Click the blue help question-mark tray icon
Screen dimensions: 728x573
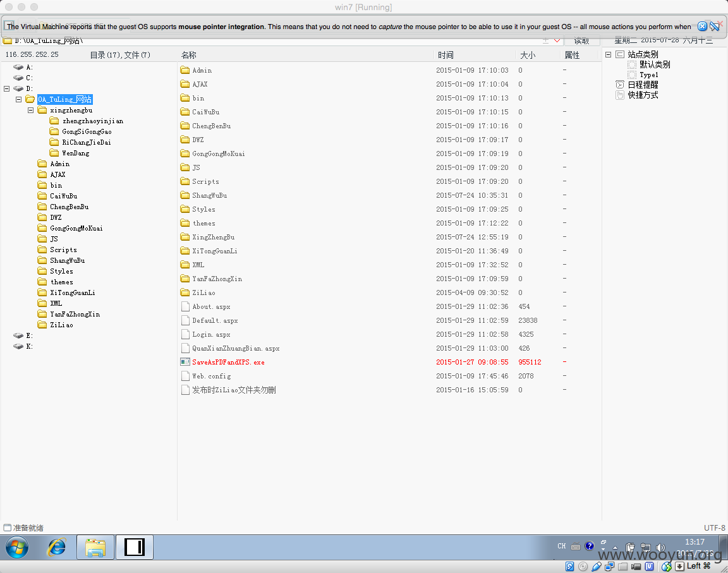coord(589,546)
